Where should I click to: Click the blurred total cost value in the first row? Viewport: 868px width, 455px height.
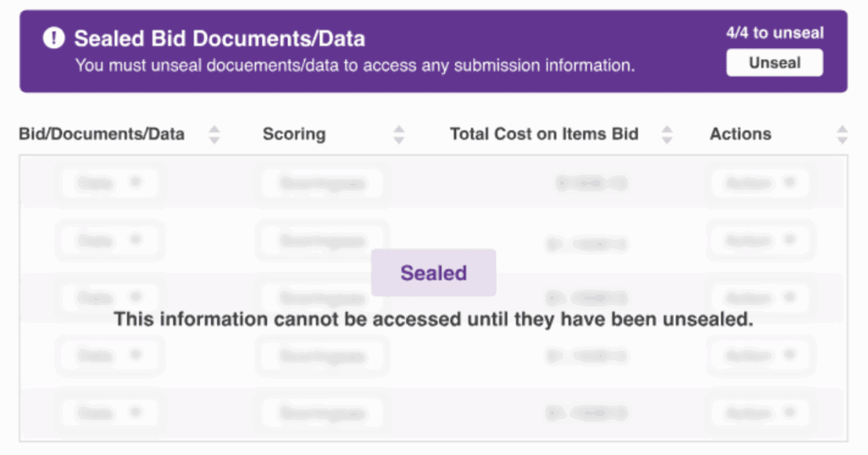(591, 183)
